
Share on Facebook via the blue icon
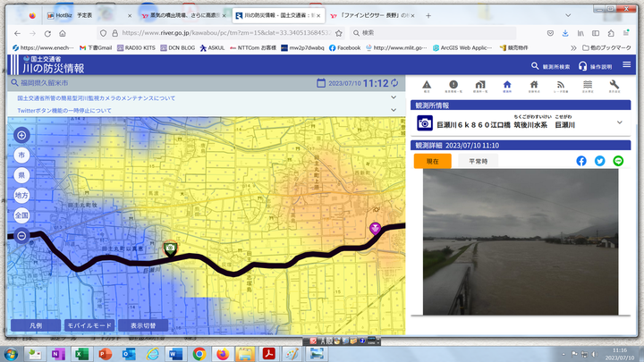(x=581, y=161)
